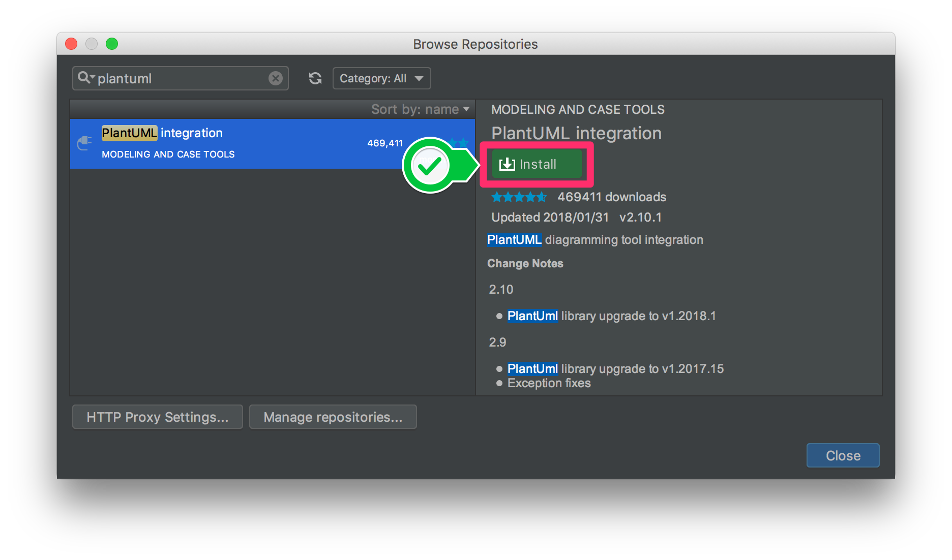Image resolution: width=952 pixels, height=560 pixels.
Task: Click the 'Updated 2018/01/31' text
Action: click(x=550, y=217)
